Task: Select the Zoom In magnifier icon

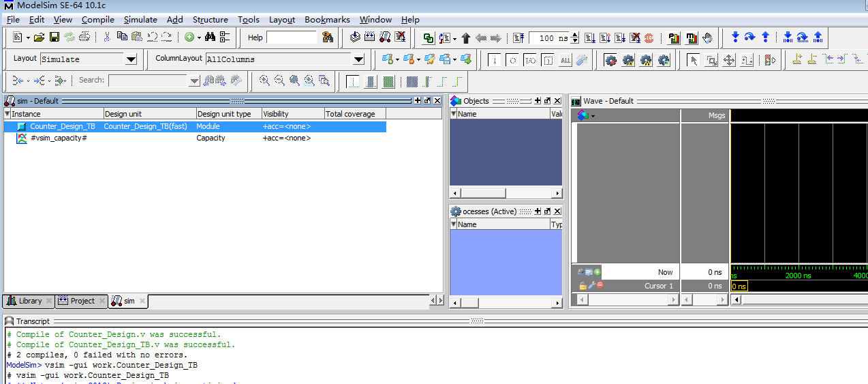Action: pos(264,80)
